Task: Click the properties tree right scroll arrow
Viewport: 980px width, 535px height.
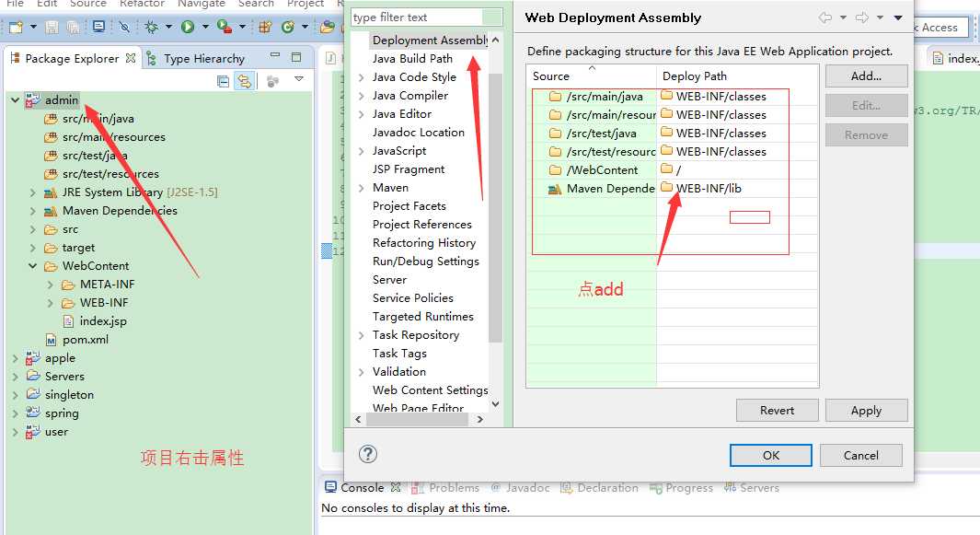Action: coord(480,420)
